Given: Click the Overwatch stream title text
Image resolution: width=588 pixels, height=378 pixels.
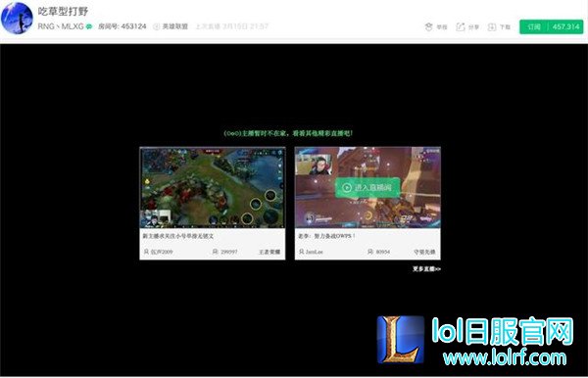Looking at the screenshot, I should pos(326,236).
